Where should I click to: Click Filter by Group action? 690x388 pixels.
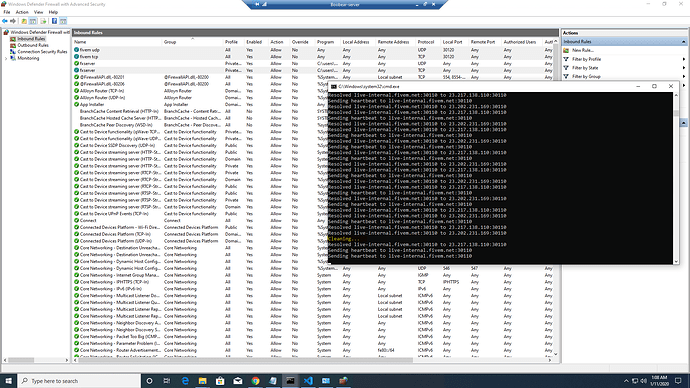pos(586,77)
